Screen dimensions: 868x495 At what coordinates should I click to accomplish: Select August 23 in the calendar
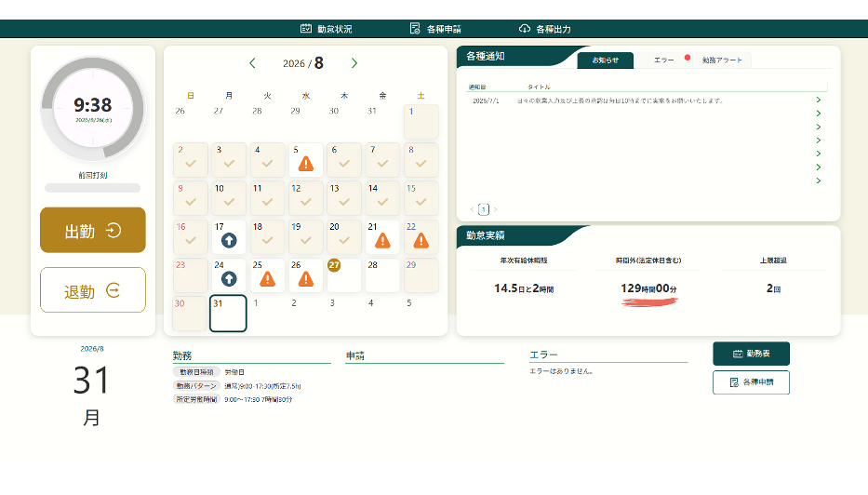(x=191, y=275)
